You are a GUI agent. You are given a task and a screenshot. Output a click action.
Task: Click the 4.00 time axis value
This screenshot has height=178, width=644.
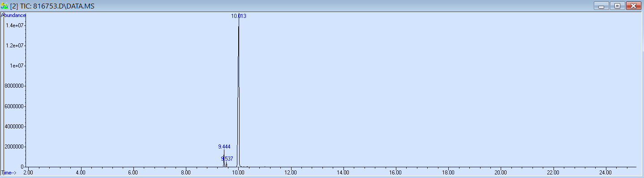tap(81, 172)
